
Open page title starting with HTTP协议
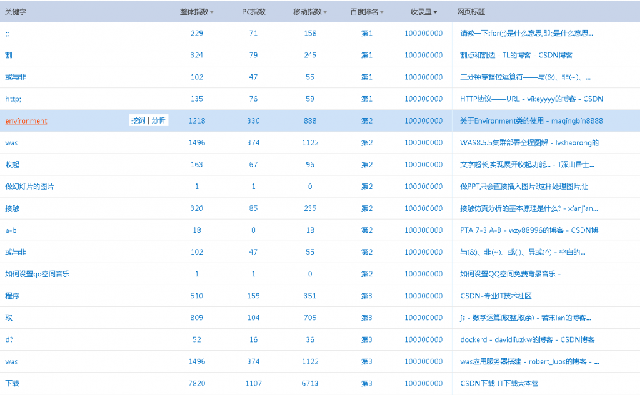point(531,99)
